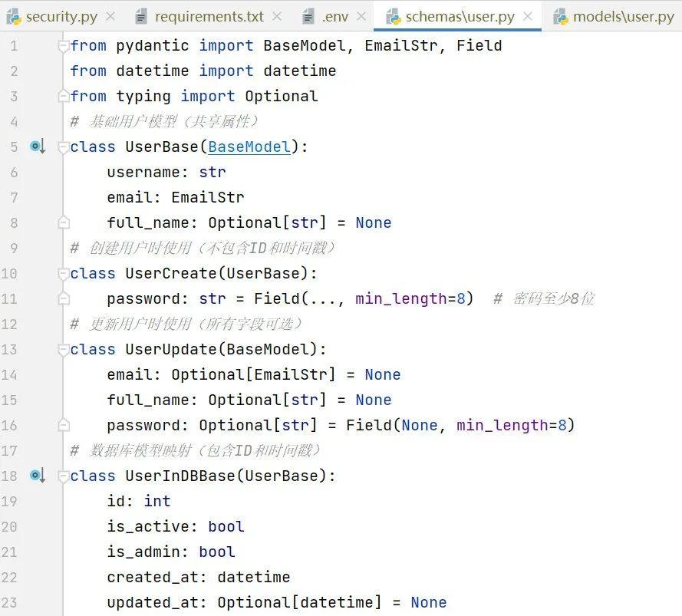Collapse the UserInDBBase class body
682x616 pixels.
63,476
